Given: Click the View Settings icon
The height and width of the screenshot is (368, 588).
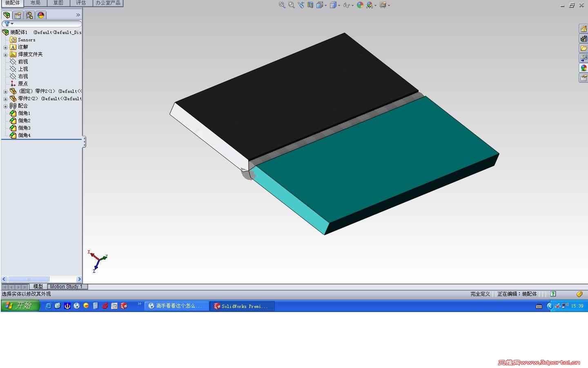Looking at the screenshot, I should point(383,5).
